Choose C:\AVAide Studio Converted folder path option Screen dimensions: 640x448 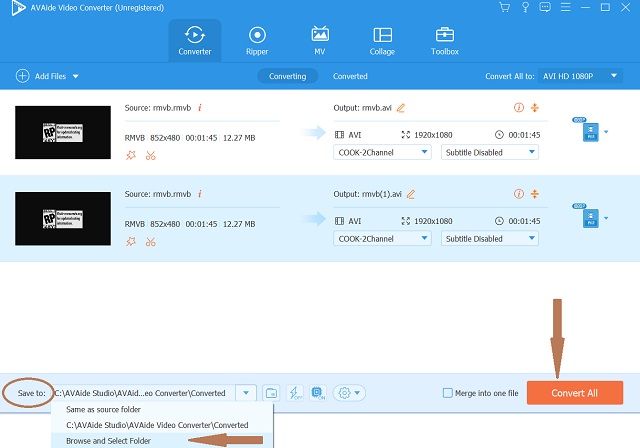pyautogui.click(x=162, y=425)
